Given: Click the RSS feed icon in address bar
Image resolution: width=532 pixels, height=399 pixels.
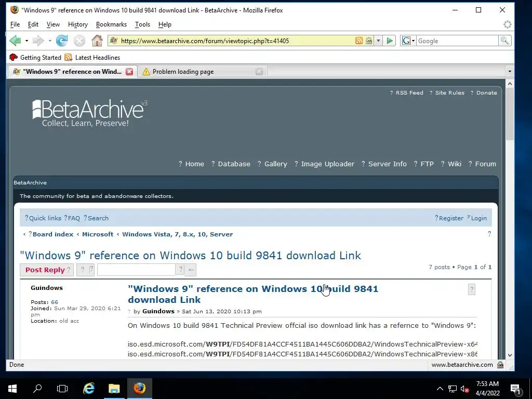Looking at the screenshot, I should (x=358, y=41).
